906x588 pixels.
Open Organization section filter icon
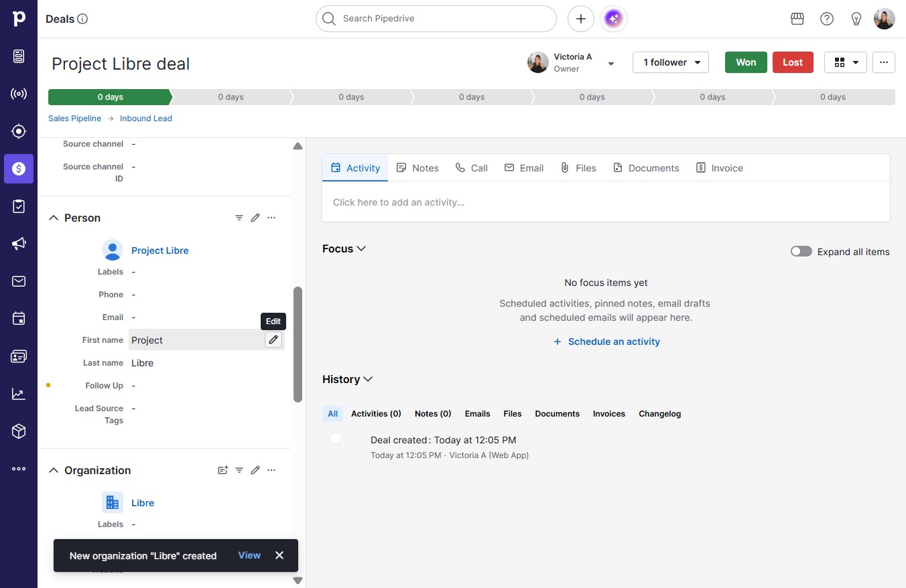coord(239,470)
